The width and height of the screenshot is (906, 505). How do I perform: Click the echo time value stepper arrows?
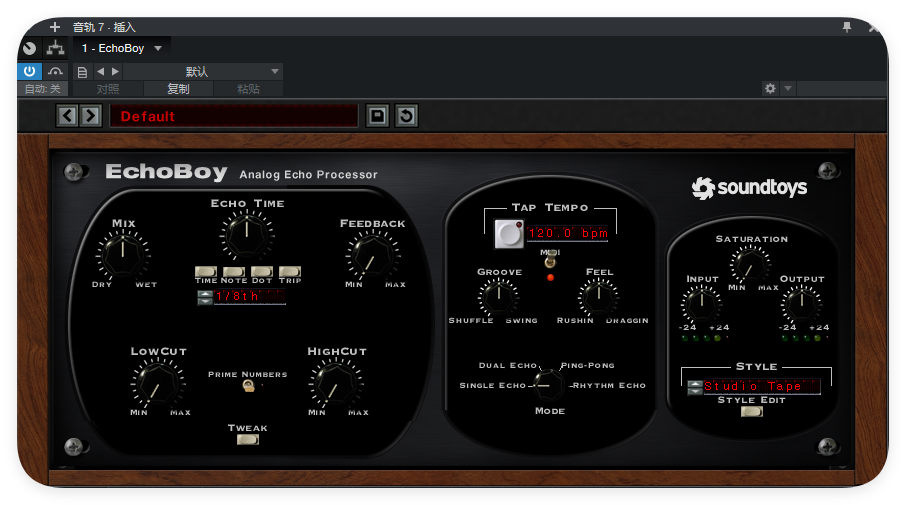pos(205,298)
